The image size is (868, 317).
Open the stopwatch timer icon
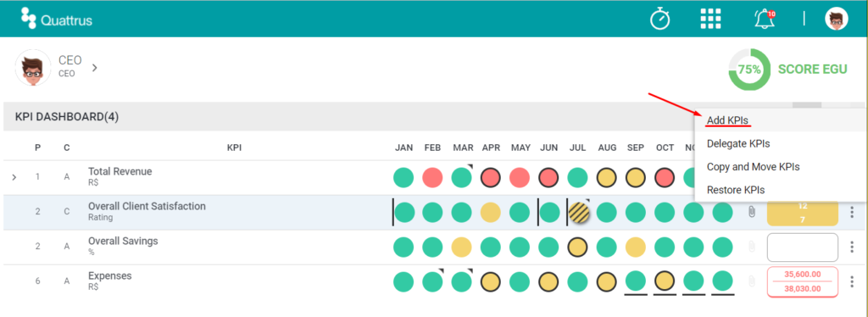point(659,19)
